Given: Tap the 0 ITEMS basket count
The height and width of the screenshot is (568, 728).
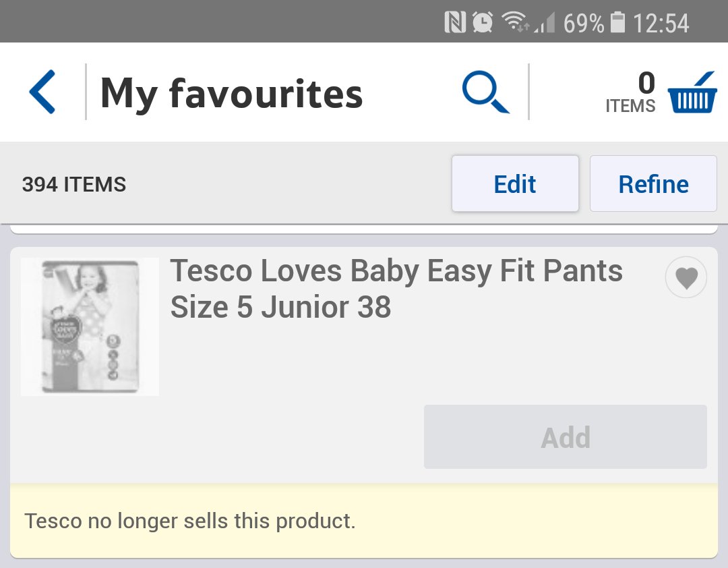Looking at the screenshot, I should [632, 93].
